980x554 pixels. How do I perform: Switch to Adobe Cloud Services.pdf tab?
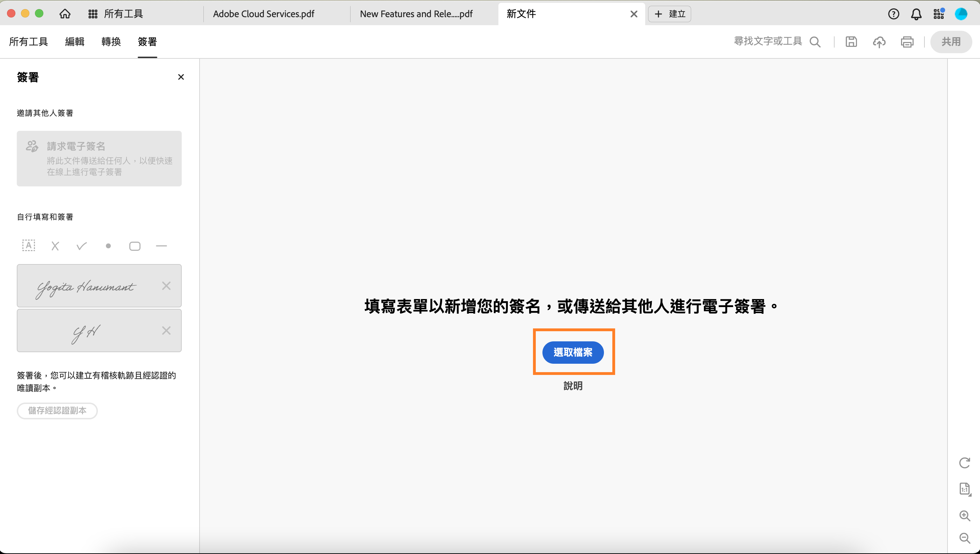pyautogui.click(x=264, y=14)
